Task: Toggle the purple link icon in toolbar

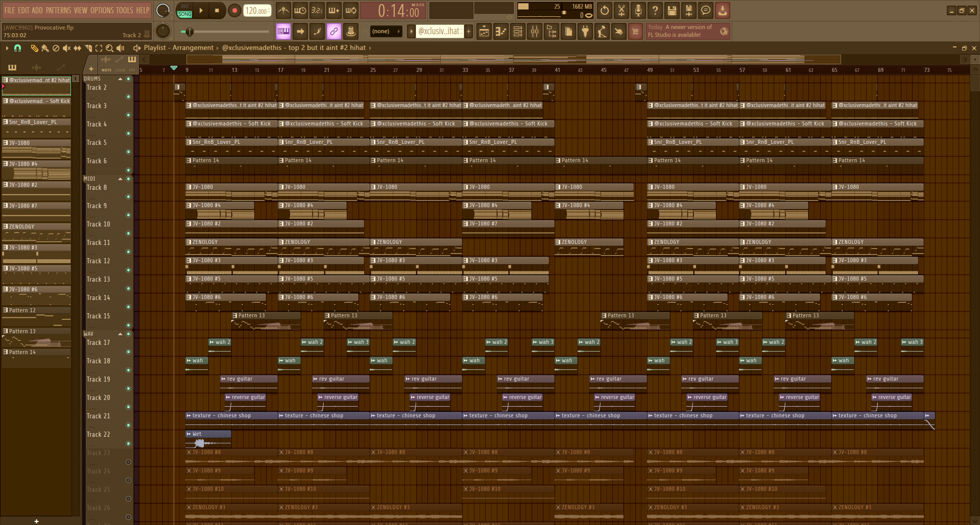Action: pyautogui.click(x=334, y=31)
